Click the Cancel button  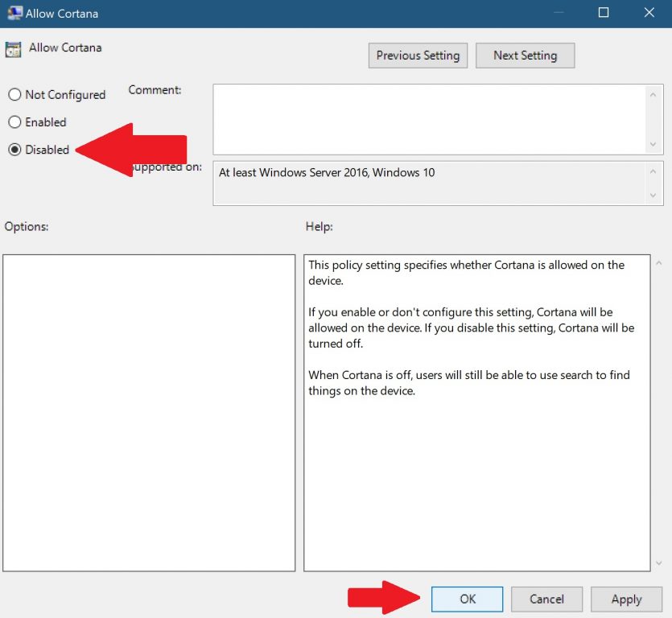[x=546, y=599]
